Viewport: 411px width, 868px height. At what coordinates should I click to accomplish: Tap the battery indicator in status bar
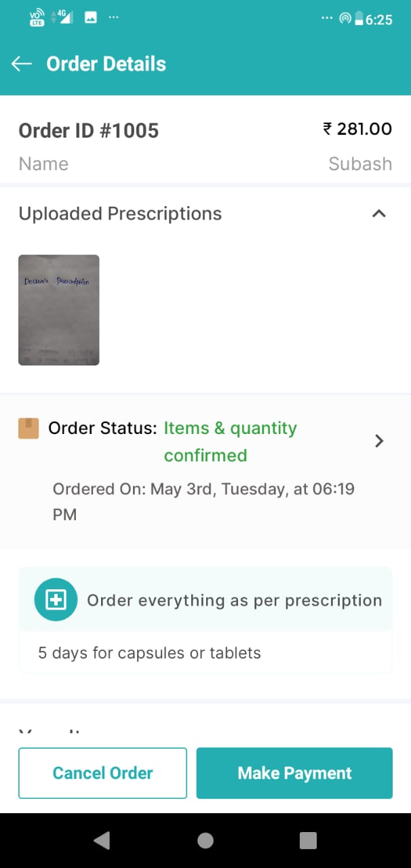click(x=359, y=19)
